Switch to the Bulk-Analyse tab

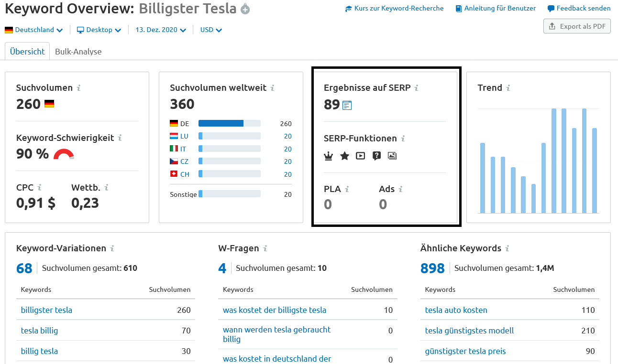[x=78, y=52]
